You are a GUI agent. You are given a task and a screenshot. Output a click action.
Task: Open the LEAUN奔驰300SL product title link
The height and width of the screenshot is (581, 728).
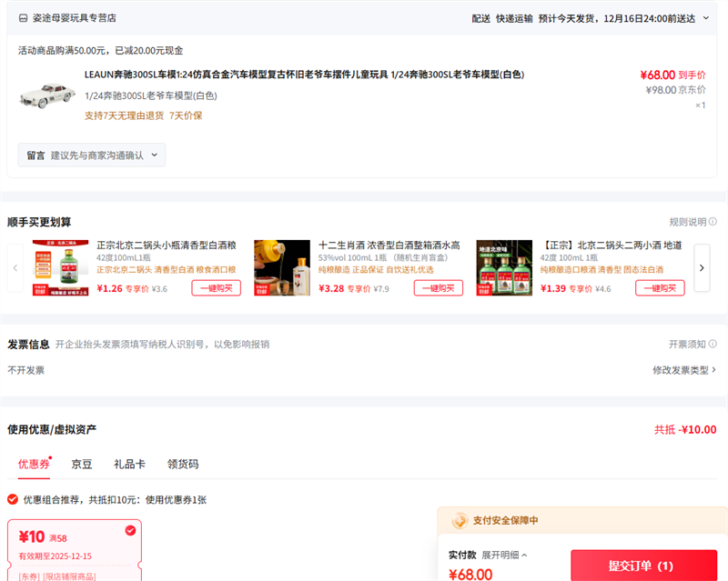304,75
